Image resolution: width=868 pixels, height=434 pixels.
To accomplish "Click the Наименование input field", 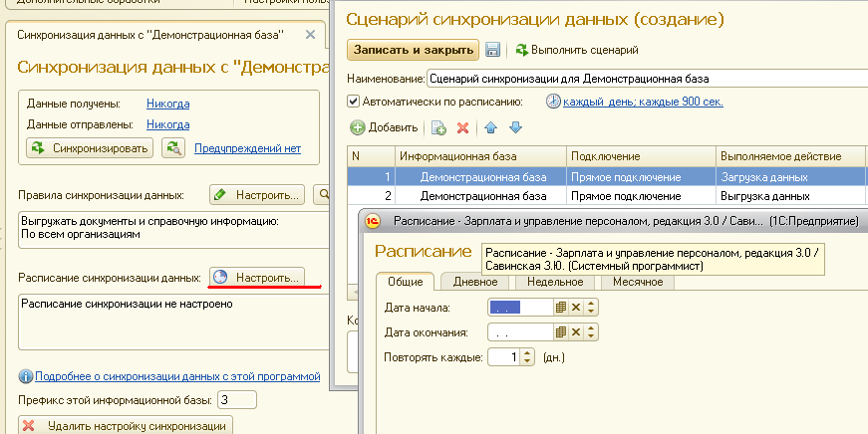I will point(647,79).
